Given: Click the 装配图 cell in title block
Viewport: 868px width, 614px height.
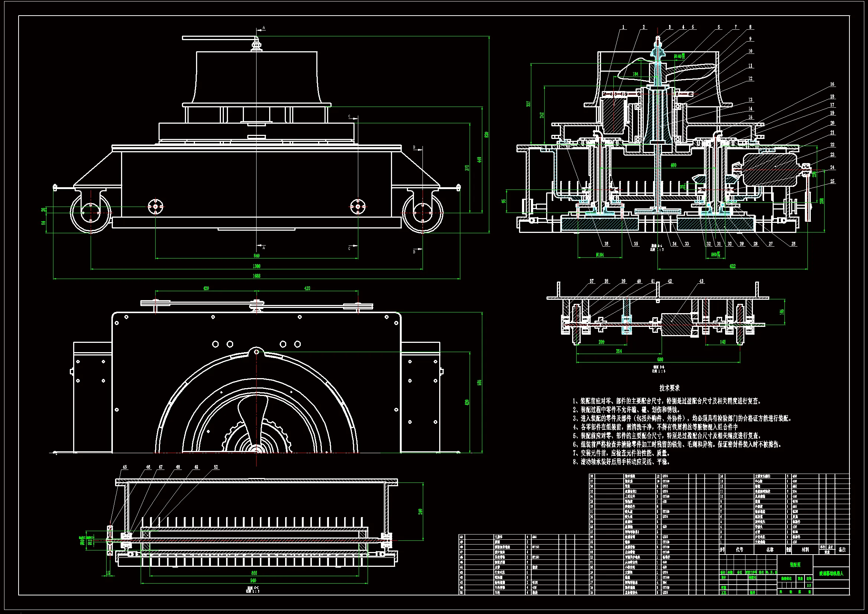Looking at the screenshot, I should pos(795,565).
